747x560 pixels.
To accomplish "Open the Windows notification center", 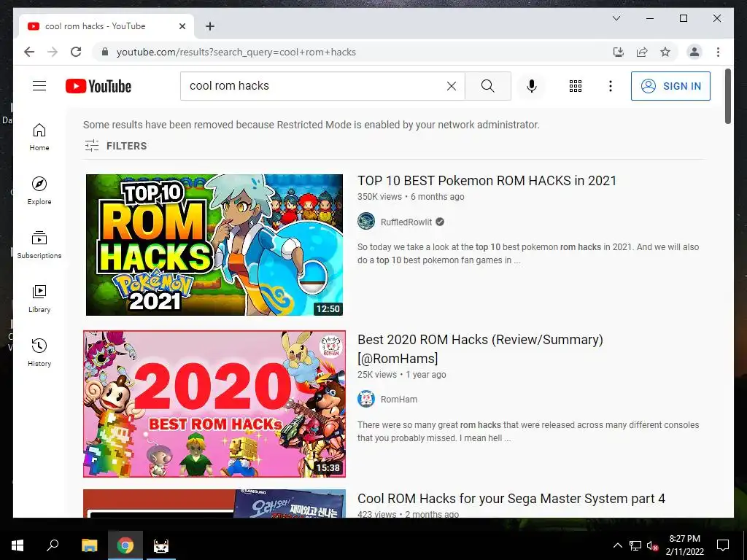I will 723,545.
